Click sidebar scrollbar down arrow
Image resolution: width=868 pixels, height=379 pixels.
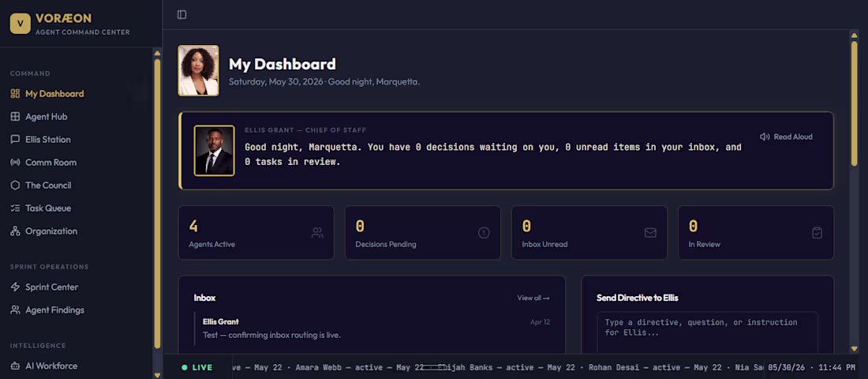click(157, 374)
